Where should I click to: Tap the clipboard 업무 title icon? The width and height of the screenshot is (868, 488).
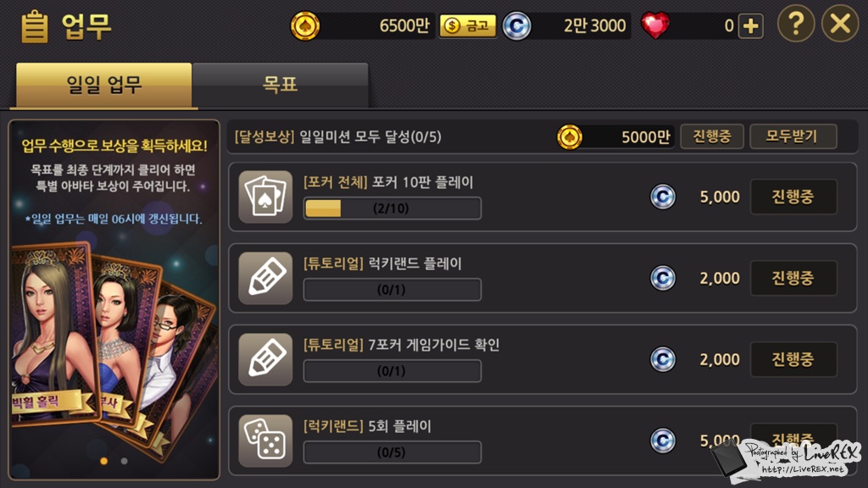[34, 26]
